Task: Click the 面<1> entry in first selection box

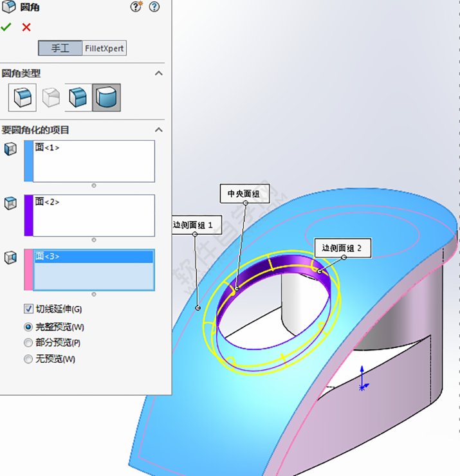Action: [47, 147]
